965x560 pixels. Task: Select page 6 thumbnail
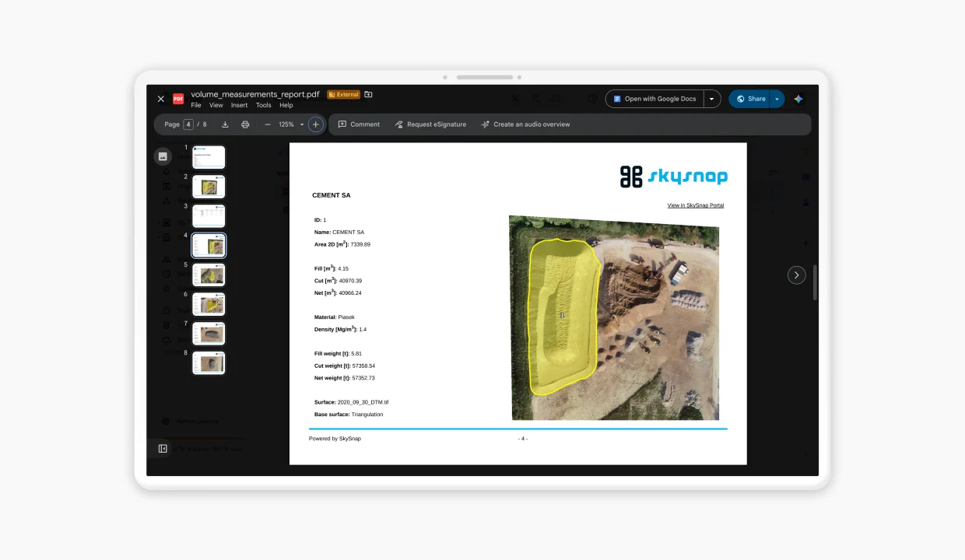[x=209, y=304]
